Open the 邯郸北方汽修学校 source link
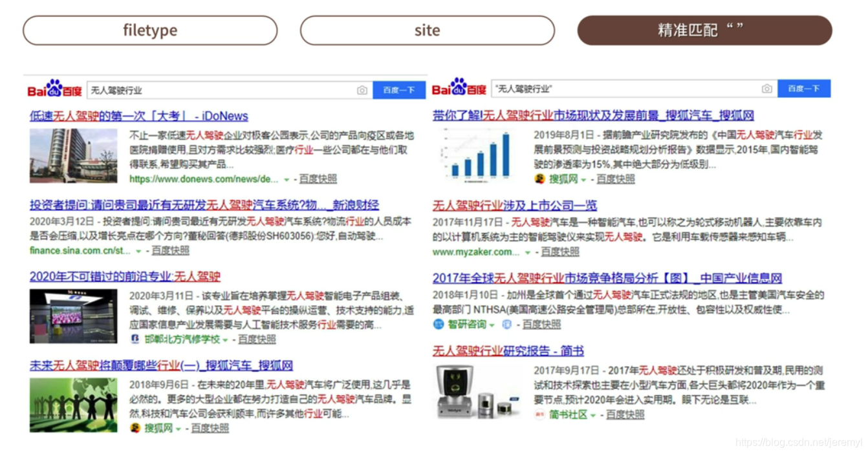 click(182, 340)
